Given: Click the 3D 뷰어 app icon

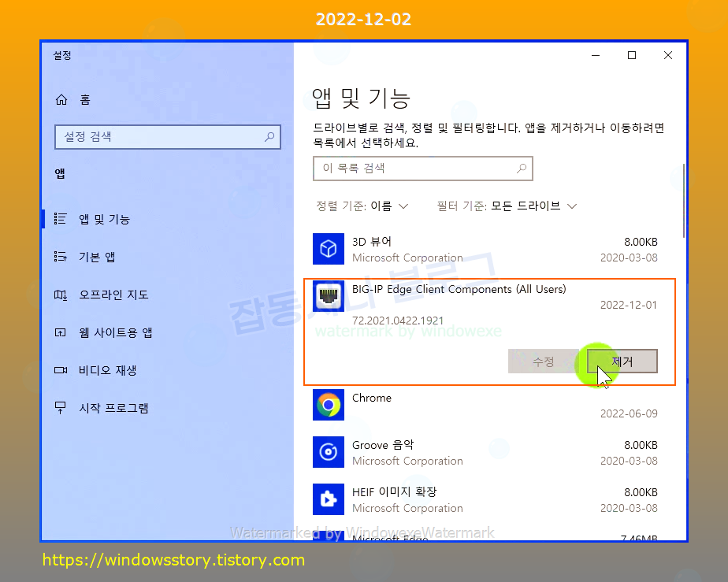Looking at the screenshot, I should coord(329,249).
